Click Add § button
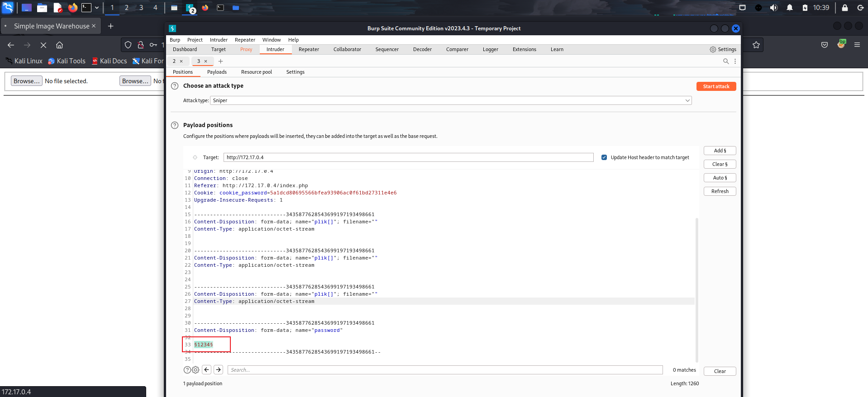The height and width of the screenshot is (397, 868). click(x=720, y=151)
